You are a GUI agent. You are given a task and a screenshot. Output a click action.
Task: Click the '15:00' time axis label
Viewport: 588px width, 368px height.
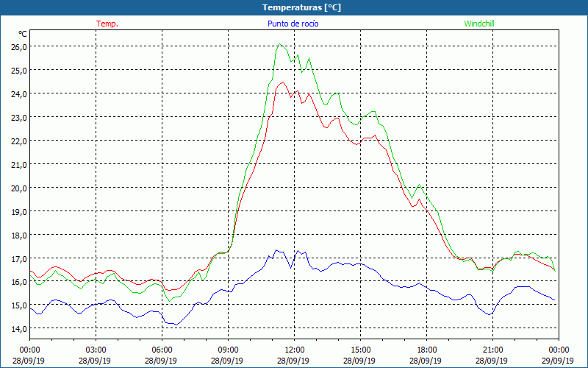click(360, 350)
